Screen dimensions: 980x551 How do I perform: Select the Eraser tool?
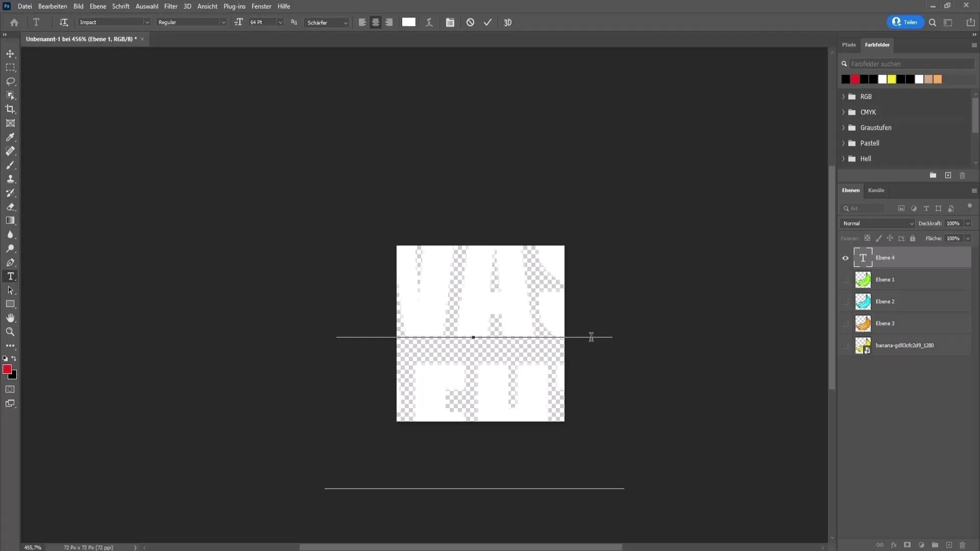11,207
